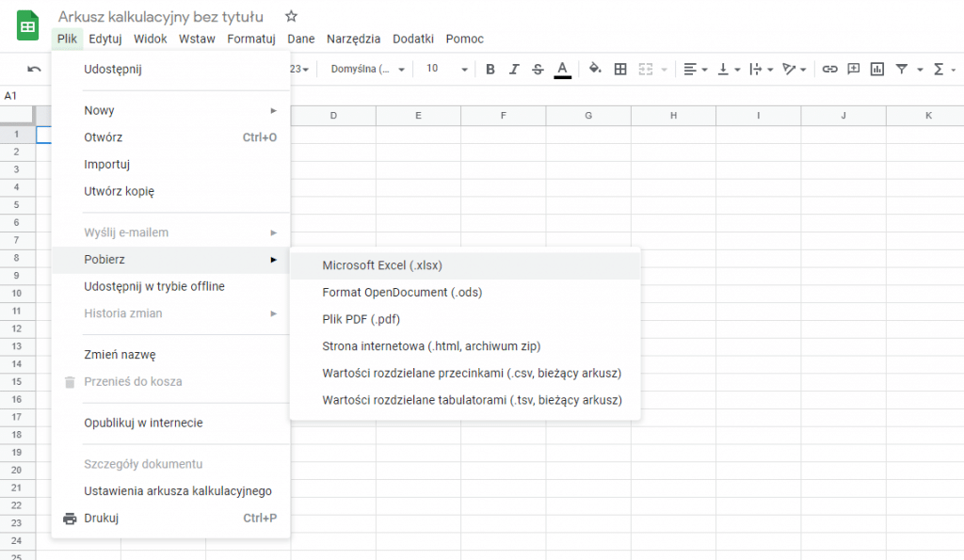
Task: Toggle italic formatting
Action: pyautogui.click(x=514, y=69)
